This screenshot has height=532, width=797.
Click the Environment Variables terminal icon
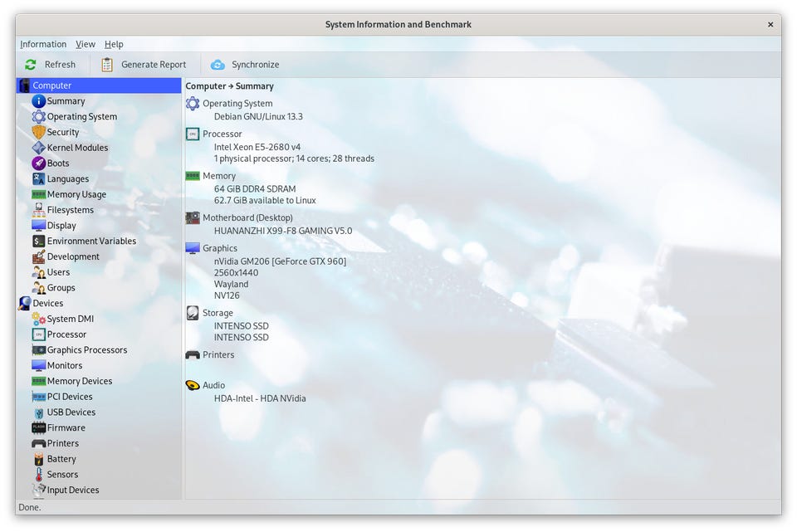tap(39, 242)
